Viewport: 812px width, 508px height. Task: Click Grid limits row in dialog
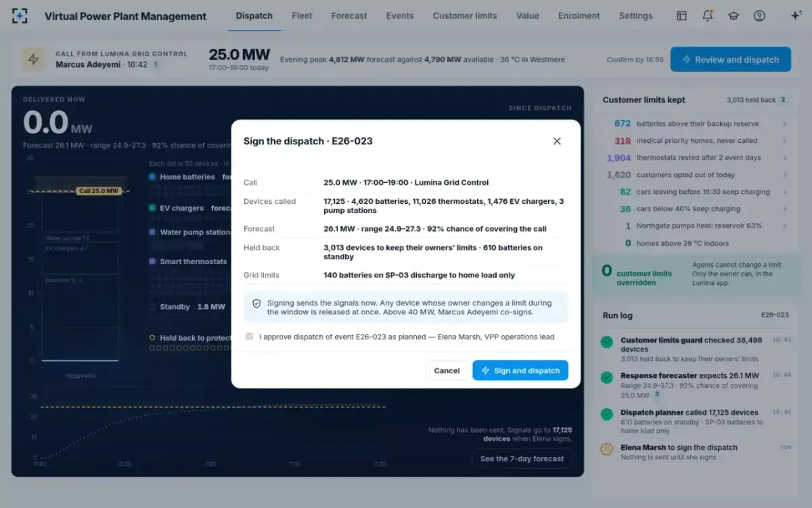coord(405,275)
